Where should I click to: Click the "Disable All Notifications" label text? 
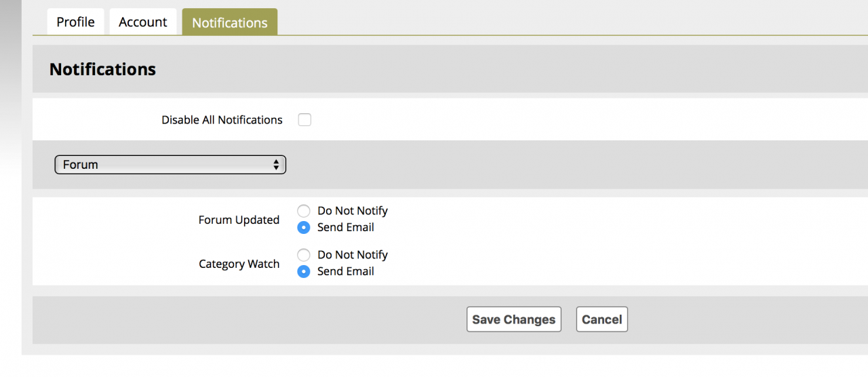(222, 120)
